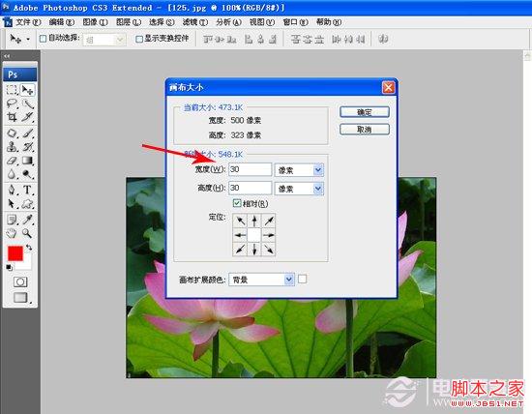Screen dimensions: 532x414
Task: Select the Magic Wand tool
Action: point(27,103)
